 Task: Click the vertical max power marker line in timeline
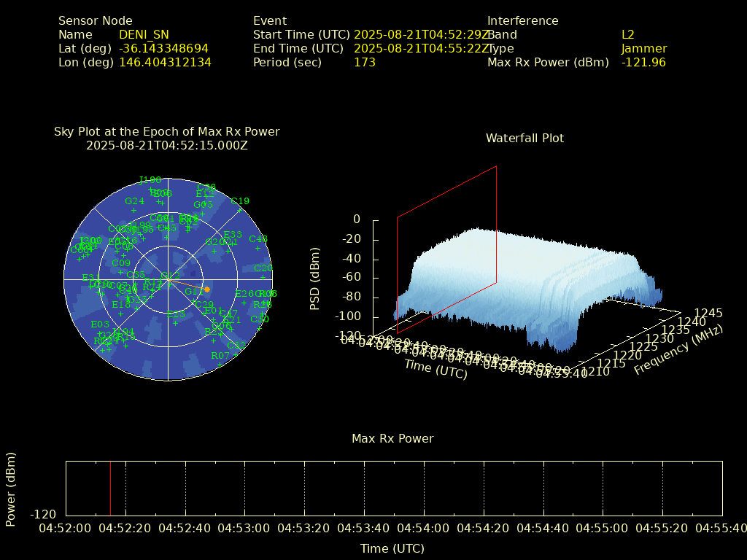pyautogui.click(x=110, y=489)
